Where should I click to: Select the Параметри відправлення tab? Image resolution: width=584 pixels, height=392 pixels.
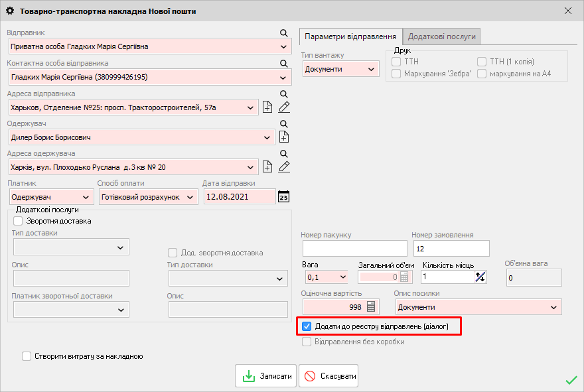tap(350, 36)
